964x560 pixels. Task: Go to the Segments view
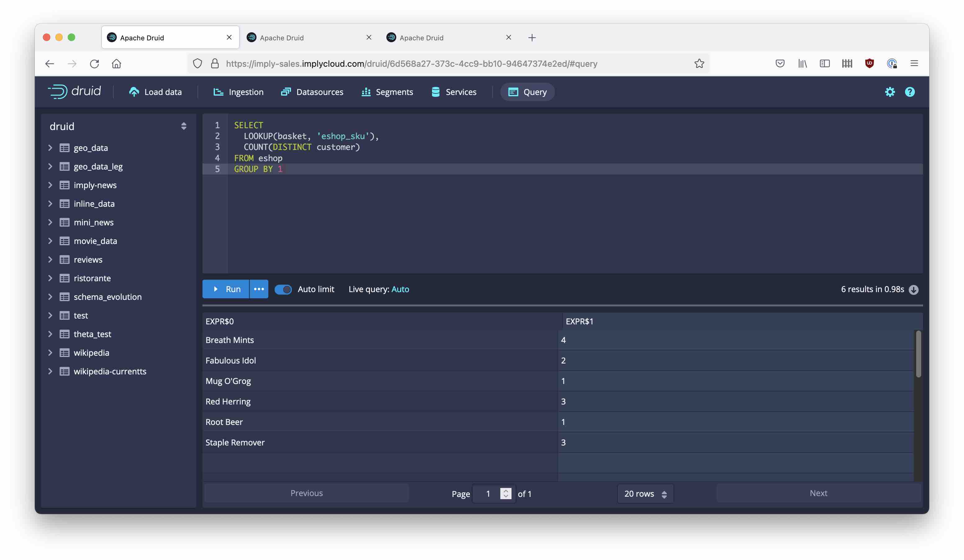[387, 92]
